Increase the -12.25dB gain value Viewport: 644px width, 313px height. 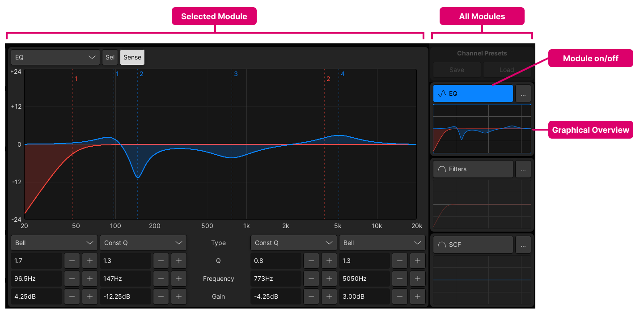pos(178,296)
